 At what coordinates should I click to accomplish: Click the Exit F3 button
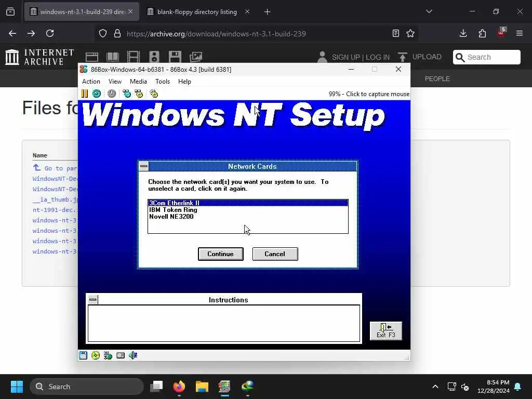click(386, 331)
